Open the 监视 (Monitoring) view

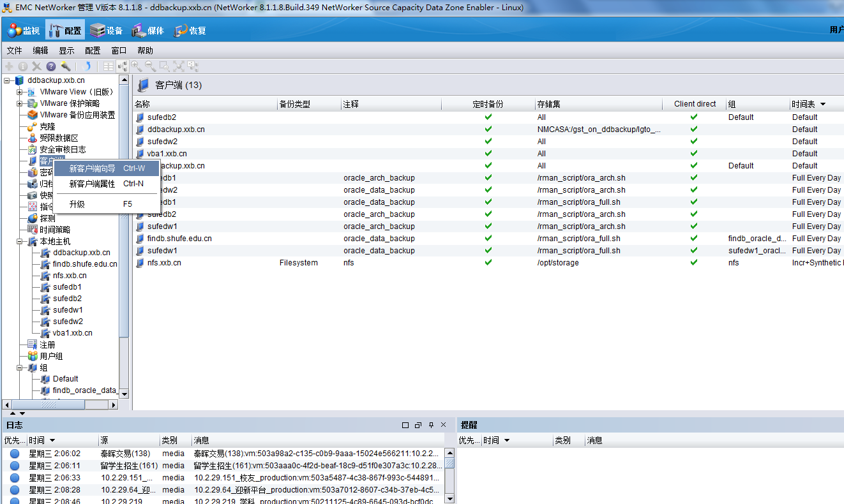click(24, 31)
